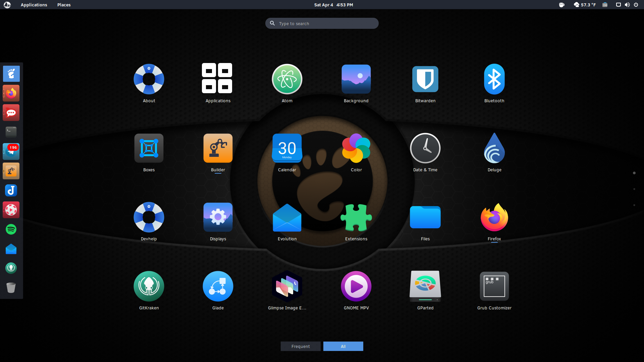
Task: Open Telegram with 196 badge in dock
Action: coord(11,152)
